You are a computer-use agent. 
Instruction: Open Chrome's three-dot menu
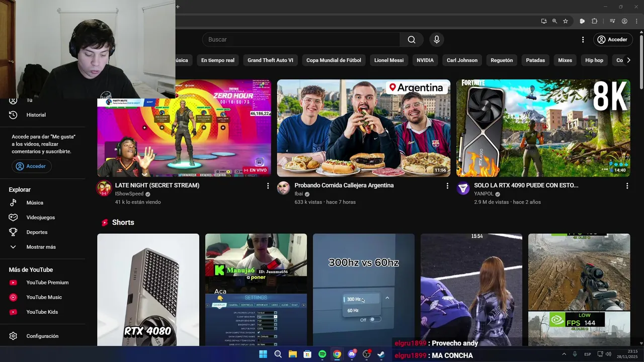click(x=636, y=21)
